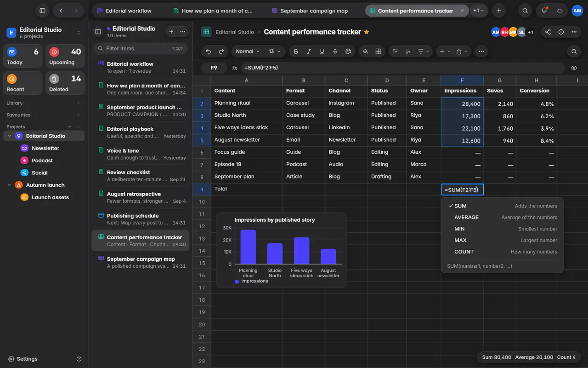Open the Deleted items list
588x368 pixels.
65,83
